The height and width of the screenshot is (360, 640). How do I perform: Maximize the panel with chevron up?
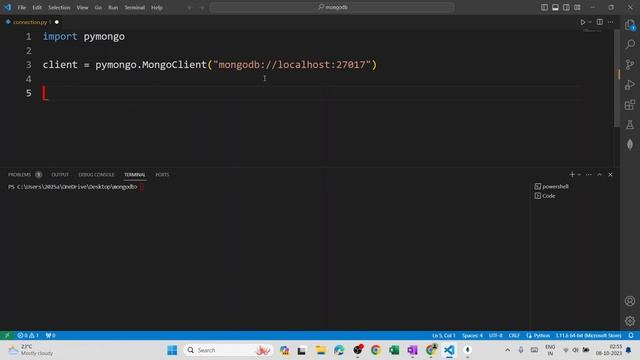coord(600,175)
